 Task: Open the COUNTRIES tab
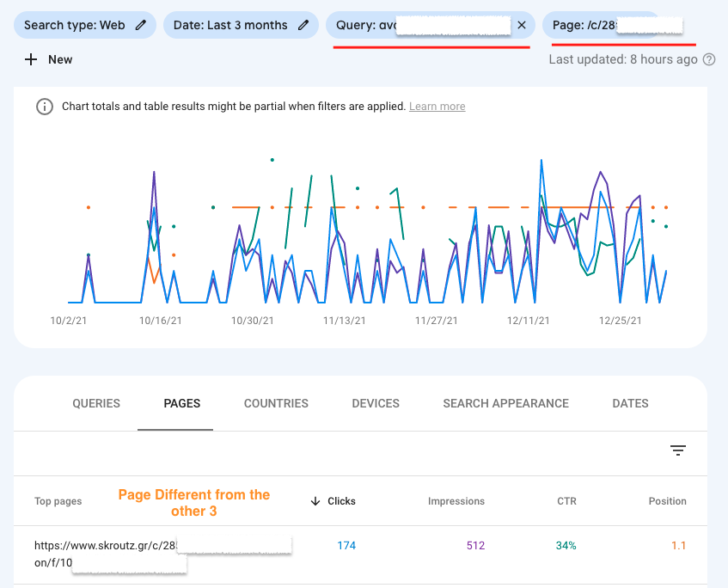click(x=276, y=403)
